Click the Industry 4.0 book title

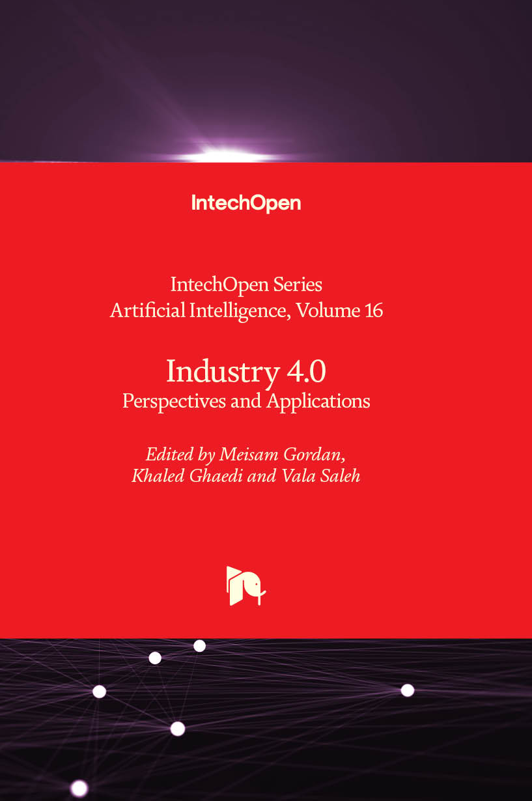click(246, 371)
